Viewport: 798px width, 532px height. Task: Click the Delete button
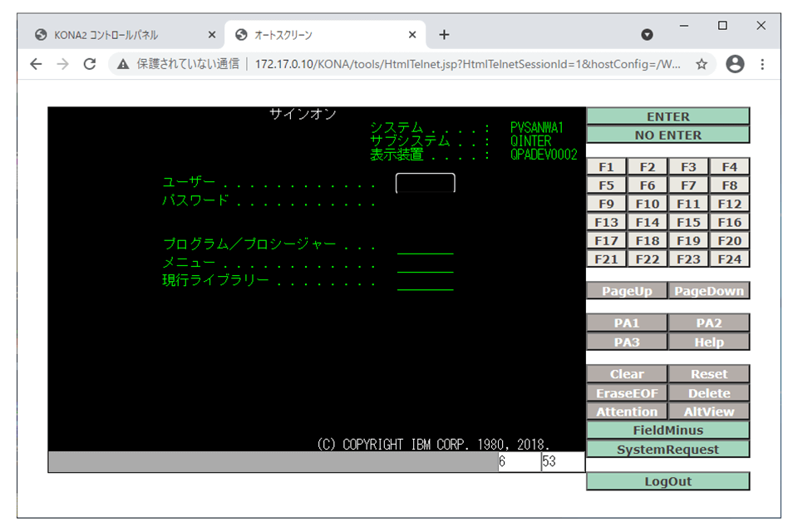[709, 393]
